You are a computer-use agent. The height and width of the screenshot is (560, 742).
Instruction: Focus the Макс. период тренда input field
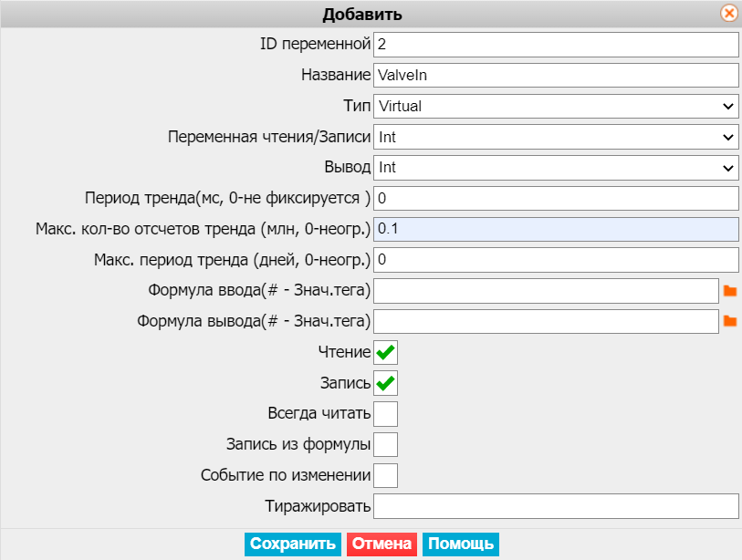click(x=556, y=260)
